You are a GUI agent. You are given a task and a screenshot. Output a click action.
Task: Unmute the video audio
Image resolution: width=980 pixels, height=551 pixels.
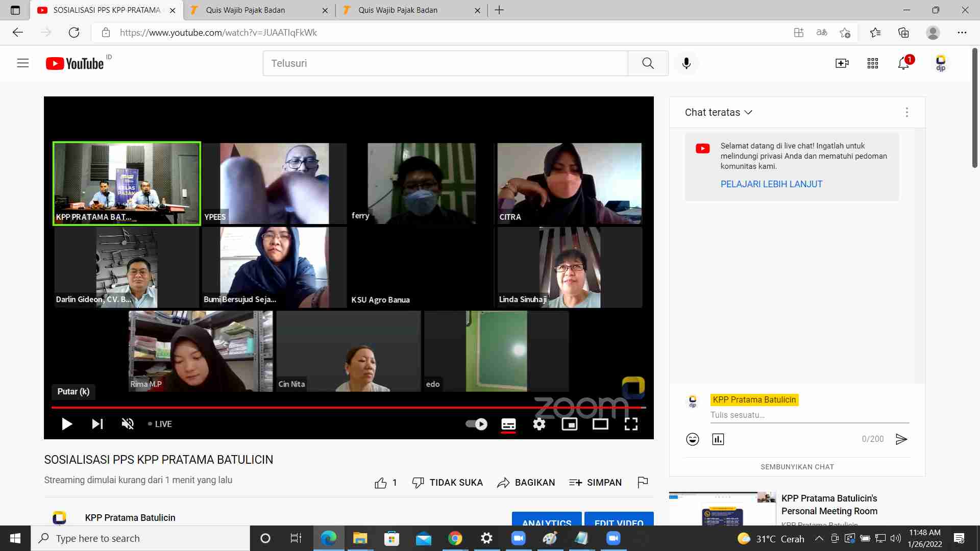click(128, 424)
